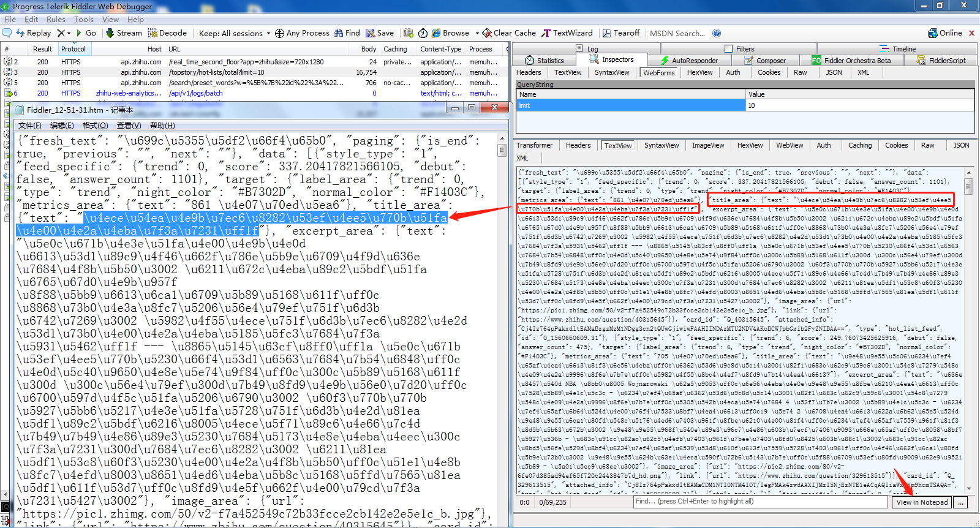Open Fiddler View menu
Viewport: 980px width, 528px height.
click(110, 20)
